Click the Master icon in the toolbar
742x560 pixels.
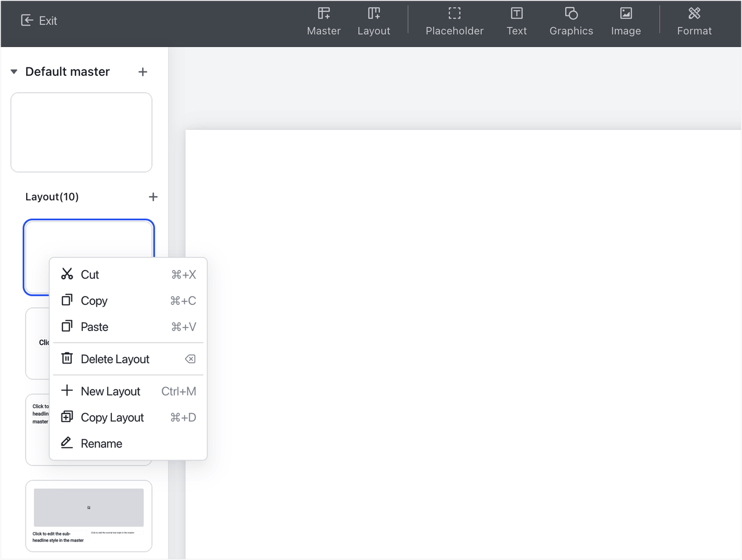(323, 21)
